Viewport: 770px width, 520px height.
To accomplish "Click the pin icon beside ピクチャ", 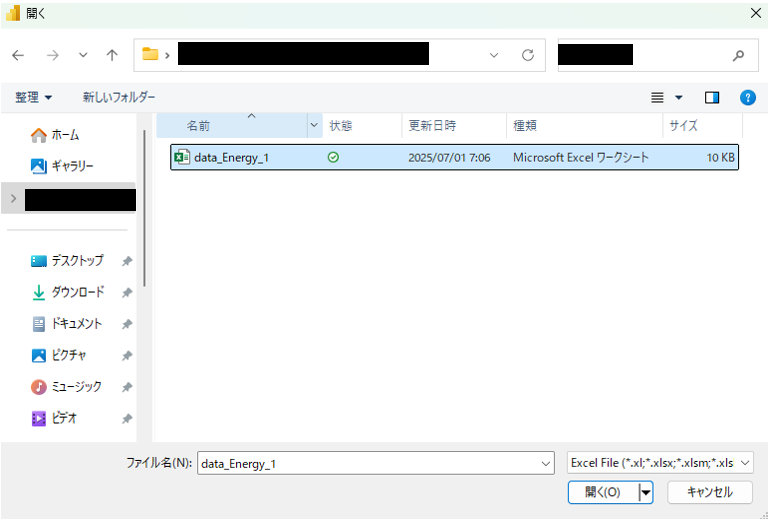I will pos(127,356).
